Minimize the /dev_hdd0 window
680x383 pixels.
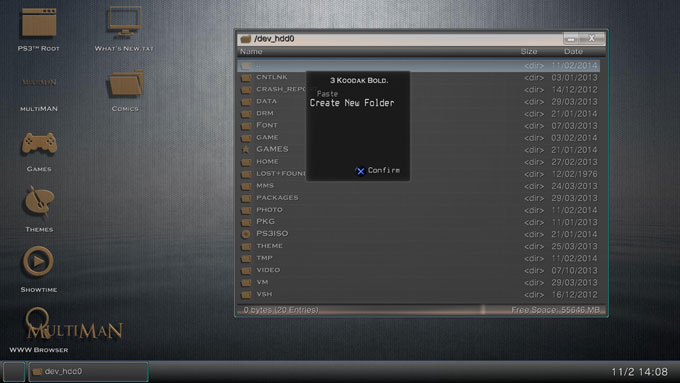(x=572, y=39)
